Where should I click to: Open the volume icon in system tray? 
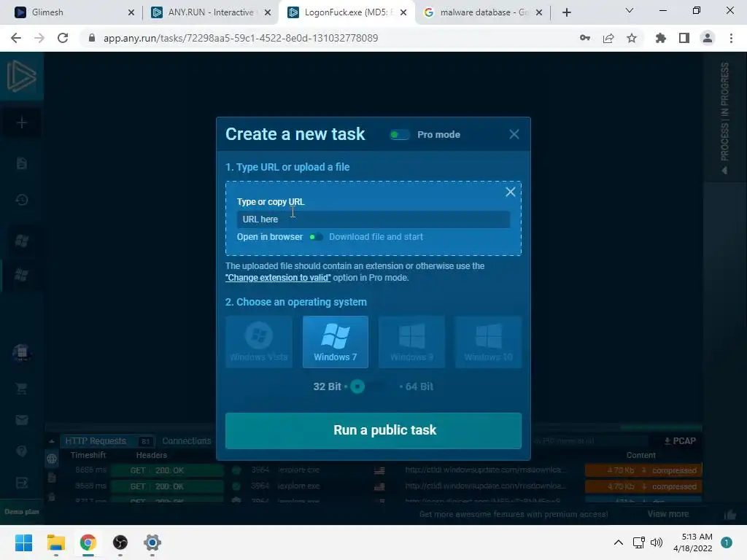[x=657, y=542]
